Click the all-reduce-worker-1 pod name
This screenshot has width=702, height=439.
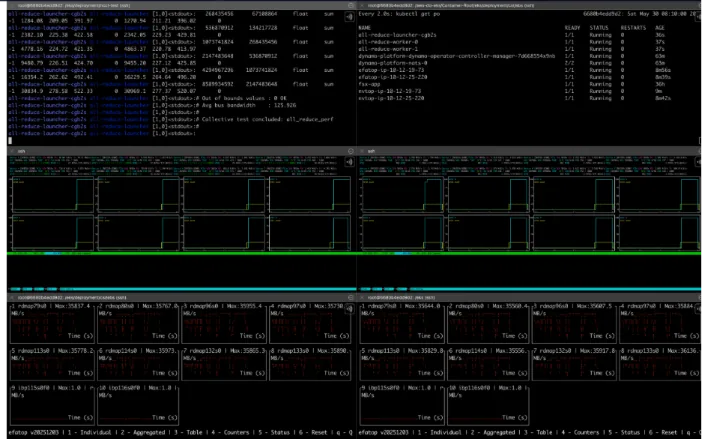point(388,49)
